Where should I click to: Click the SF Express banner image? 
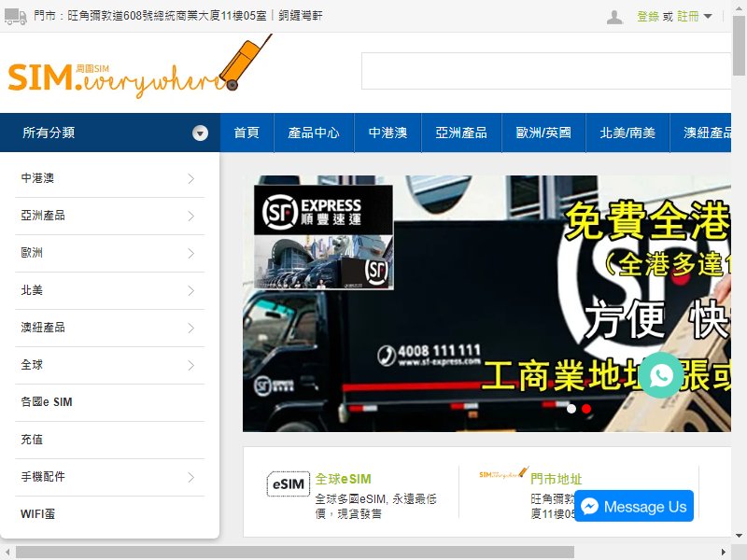point(486,304)
